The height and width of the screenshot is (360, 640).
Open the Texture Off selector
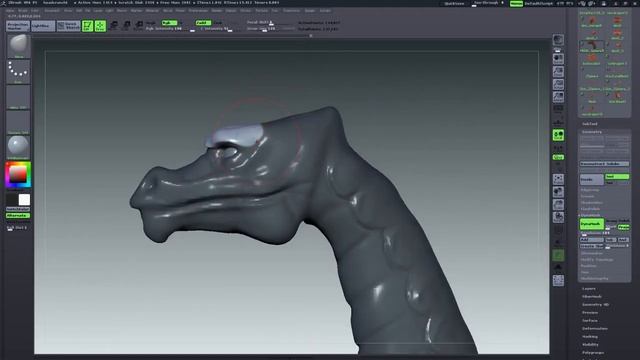point(18,122)
